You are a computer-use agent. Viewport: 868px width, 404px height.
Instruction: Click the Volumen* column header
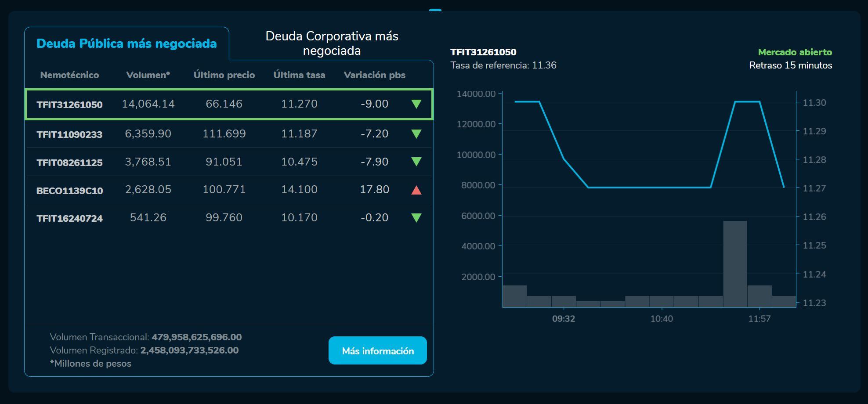coord(148,75)
